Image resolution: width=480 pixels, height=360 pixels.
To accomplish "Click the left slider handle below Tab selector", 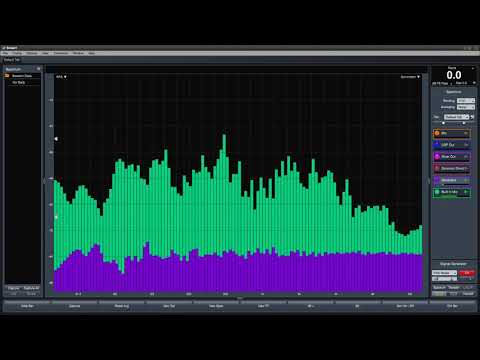I will (x=443, y=123).
